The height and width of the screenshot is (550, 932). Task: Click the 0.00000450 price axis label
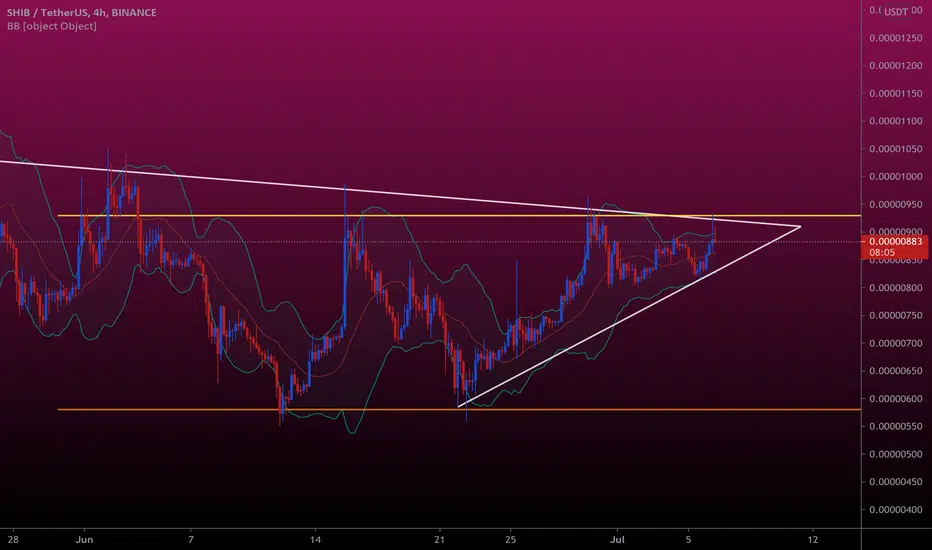(x=896, y=482)
